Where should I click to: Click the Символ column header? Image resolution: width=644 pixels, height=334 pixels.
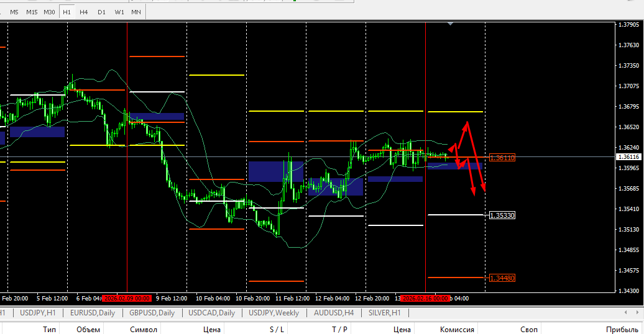point(144,330)
